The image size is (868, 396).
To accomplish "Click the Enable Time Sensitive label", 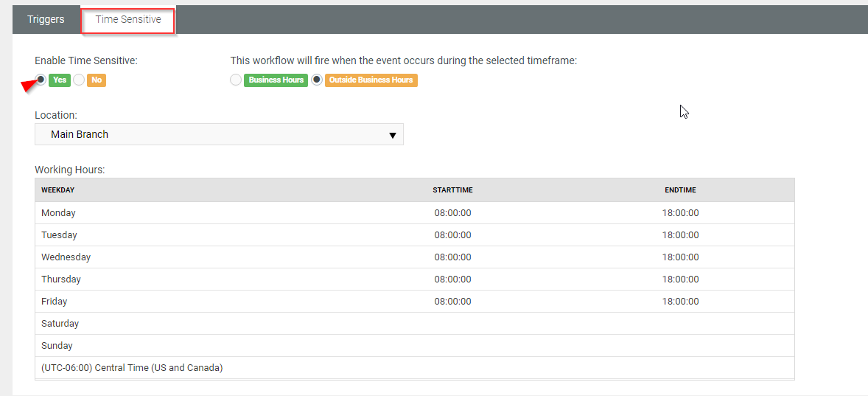I will click(85, 60).
